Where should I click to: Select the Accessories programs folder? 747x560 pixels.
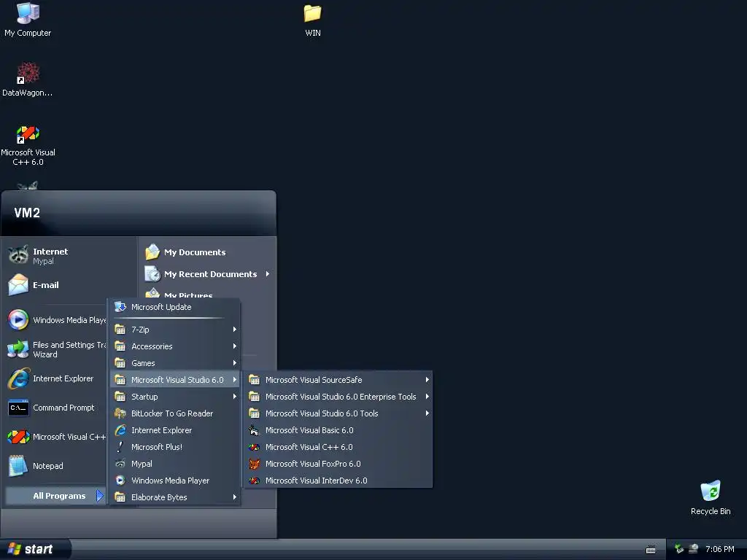[175, 346]
